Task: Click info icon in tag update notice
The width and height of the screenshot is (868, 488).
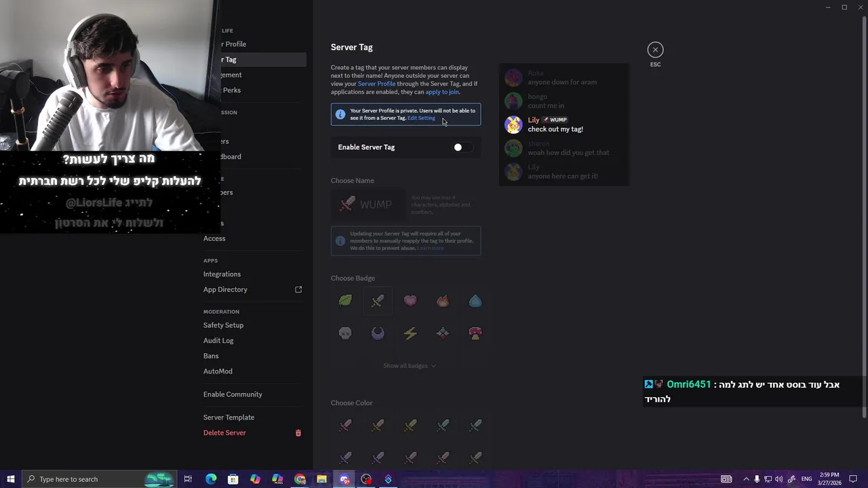Action: (340, 241)
